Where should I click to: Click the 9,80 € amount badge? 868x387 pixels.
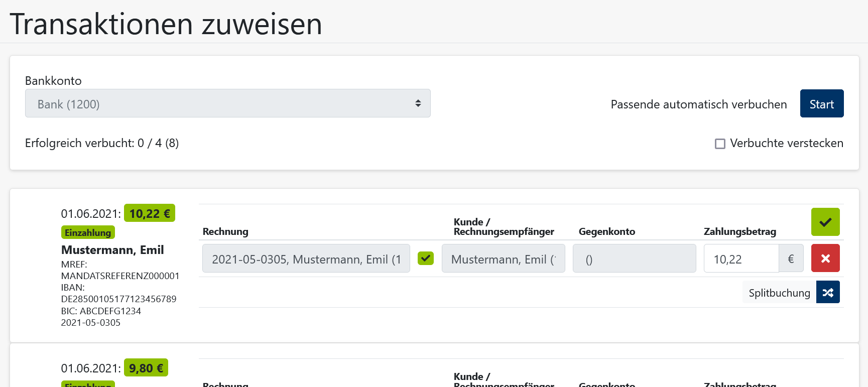[x=146, y=368]
